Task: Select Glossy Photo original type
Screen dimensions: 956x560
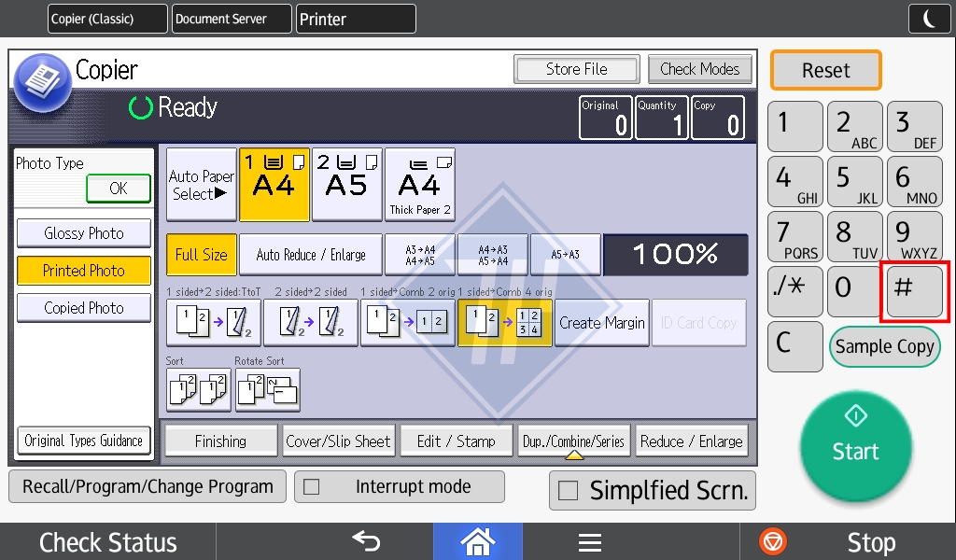Action: tap(84, 233)
